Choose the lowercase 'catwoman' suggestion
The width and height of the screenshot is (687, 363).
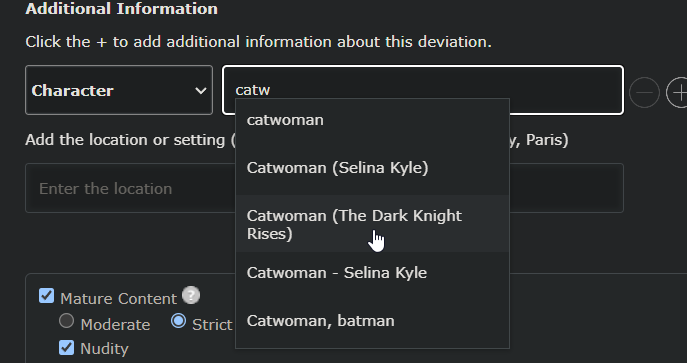tap(372, 120)
